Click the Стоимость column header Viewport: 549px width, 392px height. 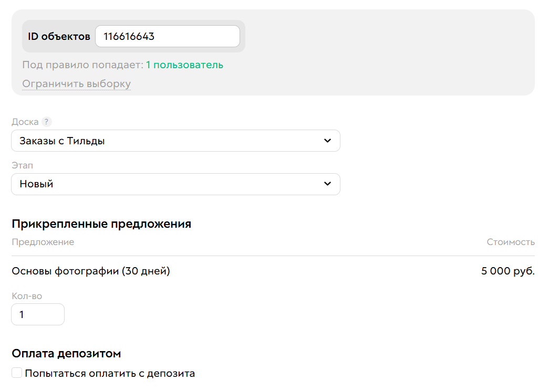coord(511,241)
